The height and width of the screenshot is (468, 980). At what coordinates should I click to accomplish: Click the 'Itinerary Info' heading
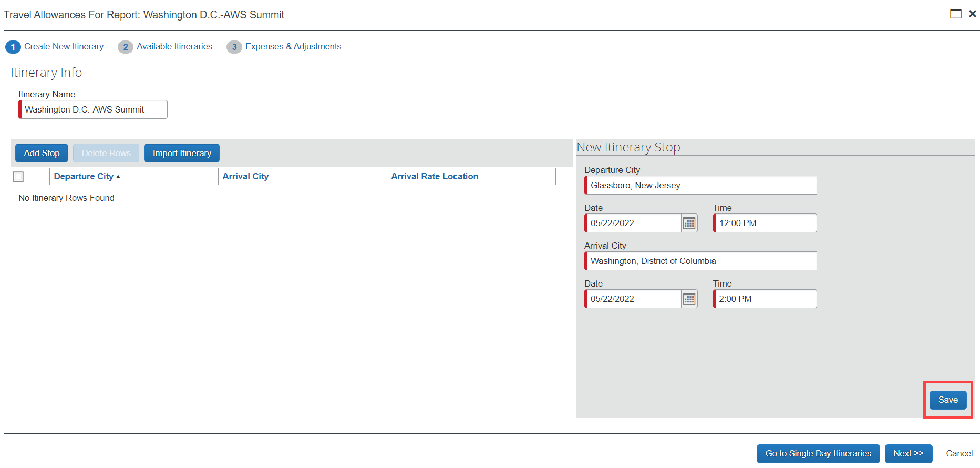pyautogui.click(x=46, y=73)
